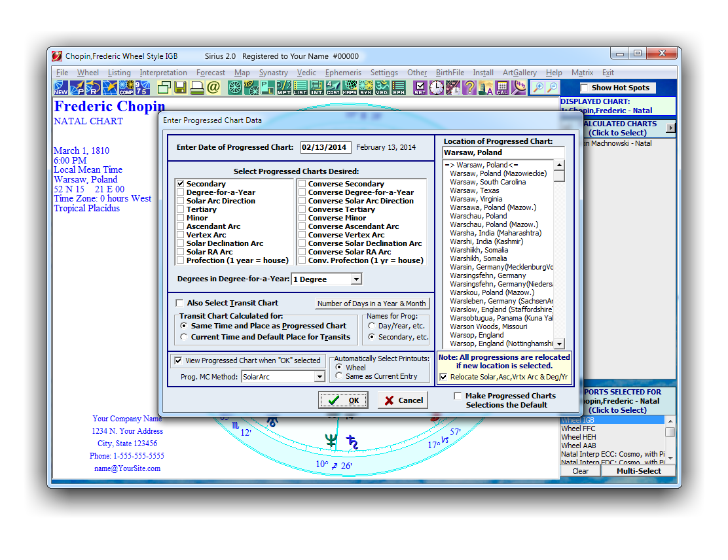Select Warson Woods, Missouri in location list
This screenshot has width=728, height=560.
[488, 326]
